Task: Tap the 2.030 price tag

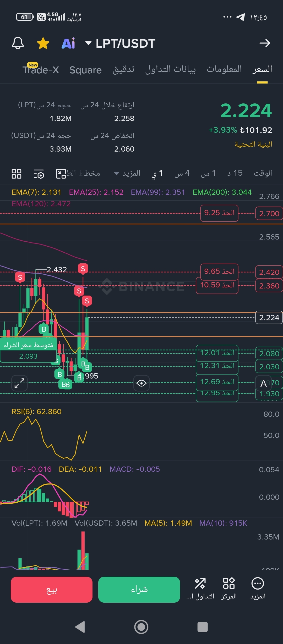Action: click(x=269, y=367)
